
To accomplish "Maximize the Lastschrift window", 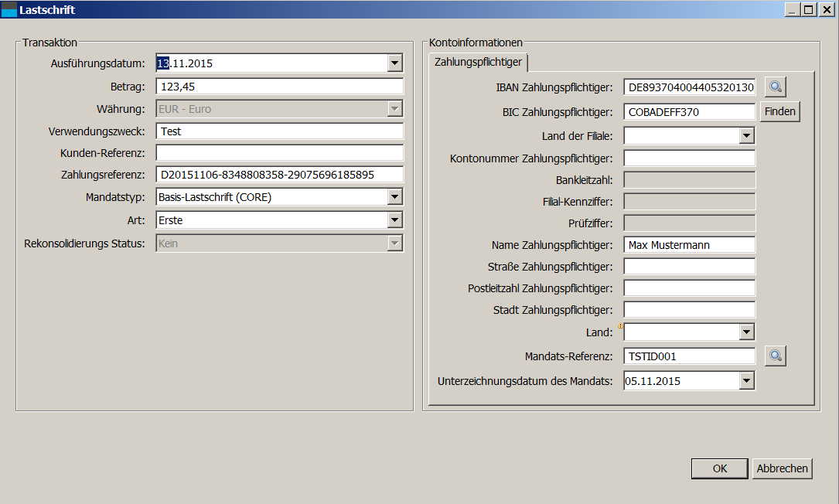I will (809, 9).
